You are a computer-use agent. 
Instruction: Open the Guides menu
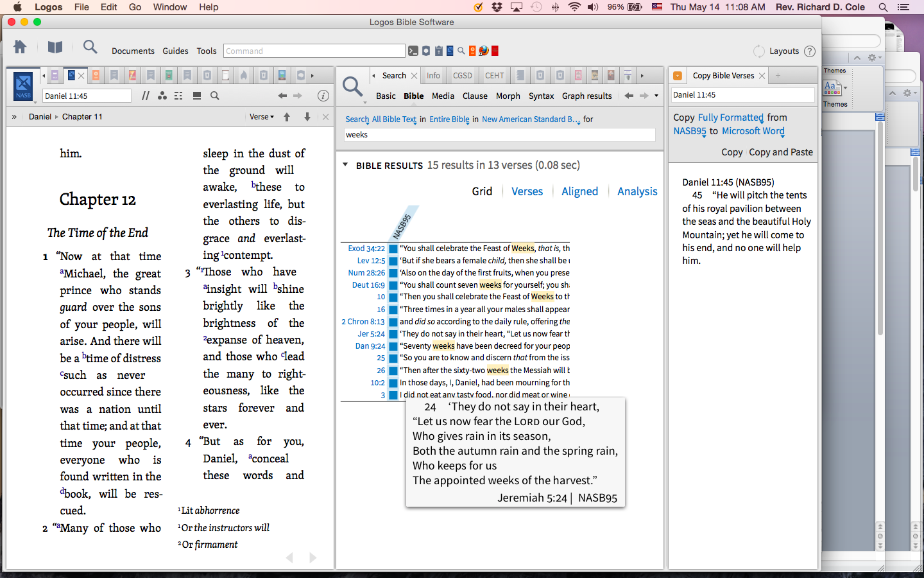pyautogui.click(x=175, y=51)
